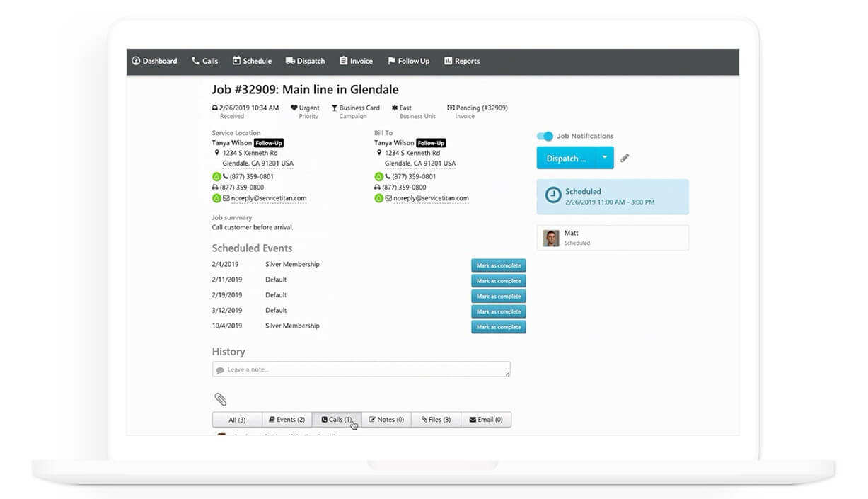Open the Reports menu
This screenshot has height=499, width=868.
coord(462,61)
